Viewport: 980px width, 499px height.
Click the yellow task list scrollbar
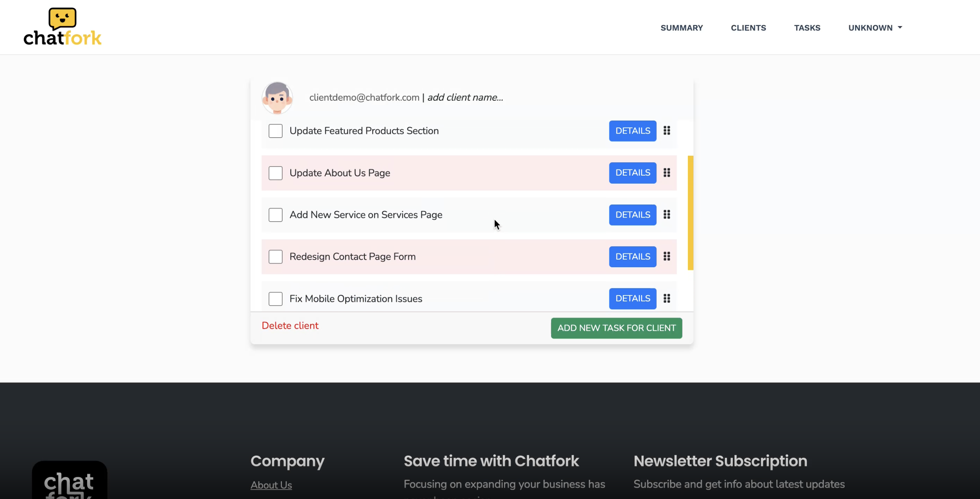pos(690,213)
